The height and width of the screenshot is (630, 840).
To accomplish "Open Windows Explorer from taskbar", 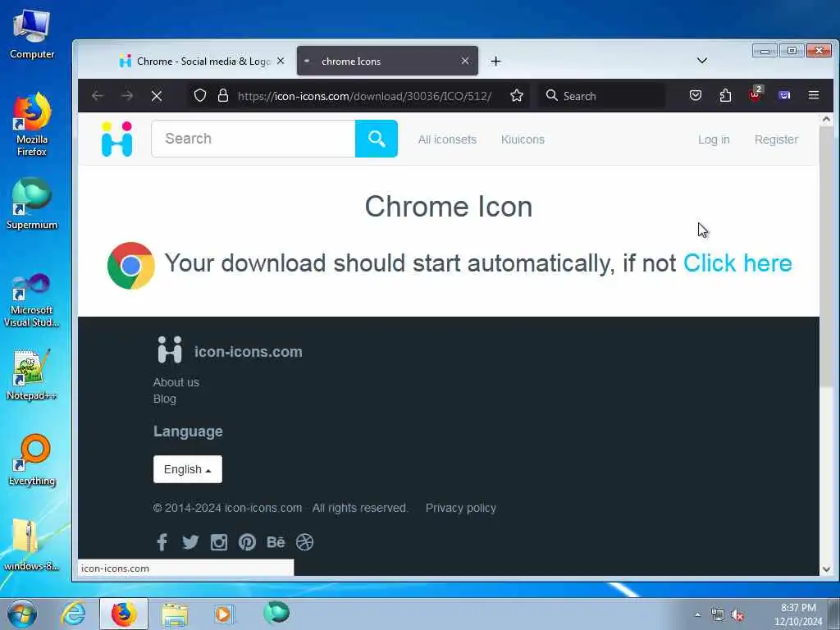I will 176,614.
